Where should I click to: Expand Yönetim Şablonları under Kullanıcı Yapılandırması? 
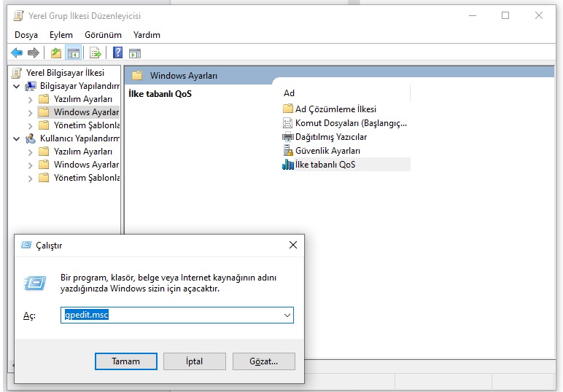pos(30,179)
